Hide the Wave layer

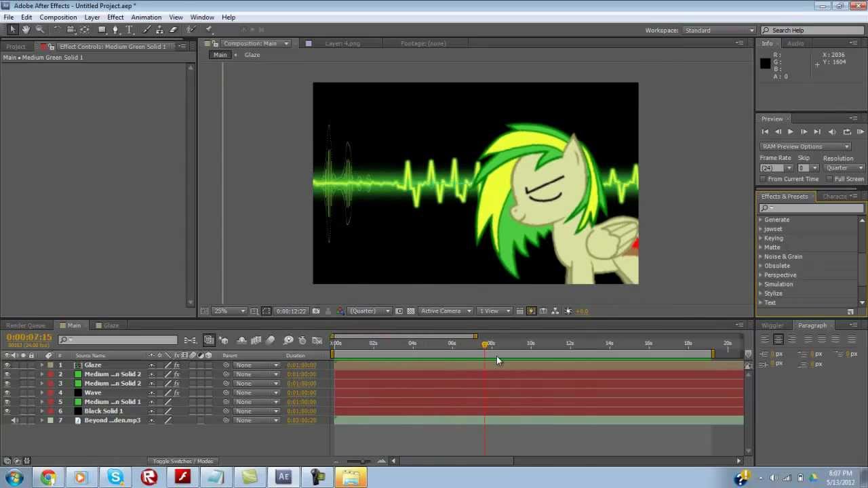[x=7, y=393]
